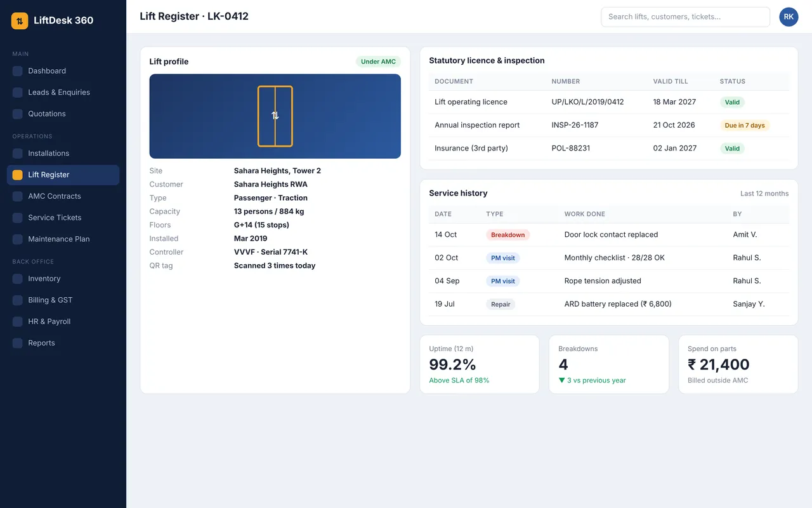Click the orange Lift Register sidebar icon
This screenshot has height=508, width=812.
tap(18, 175)
